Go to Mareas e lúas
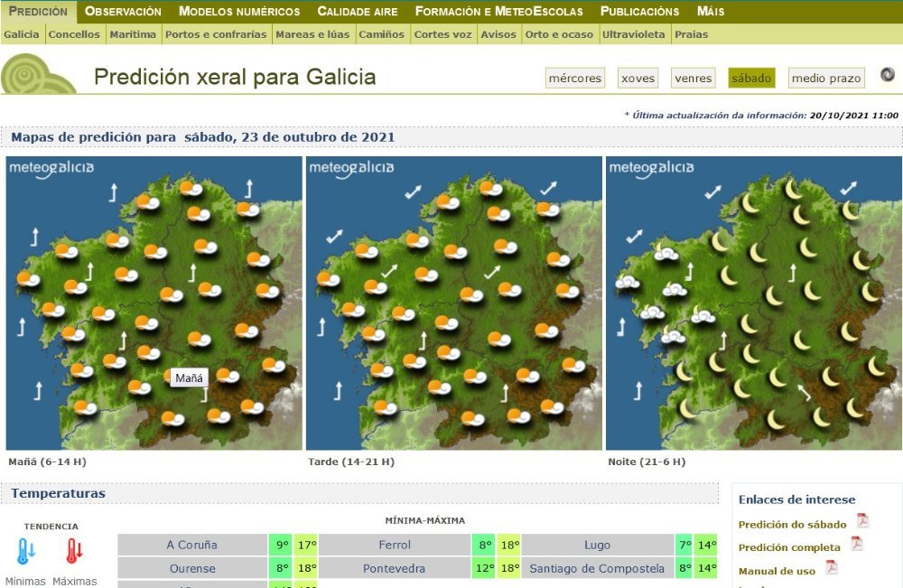Image resolution: width=903 pixels, height=588 pixels. point(312,34)
